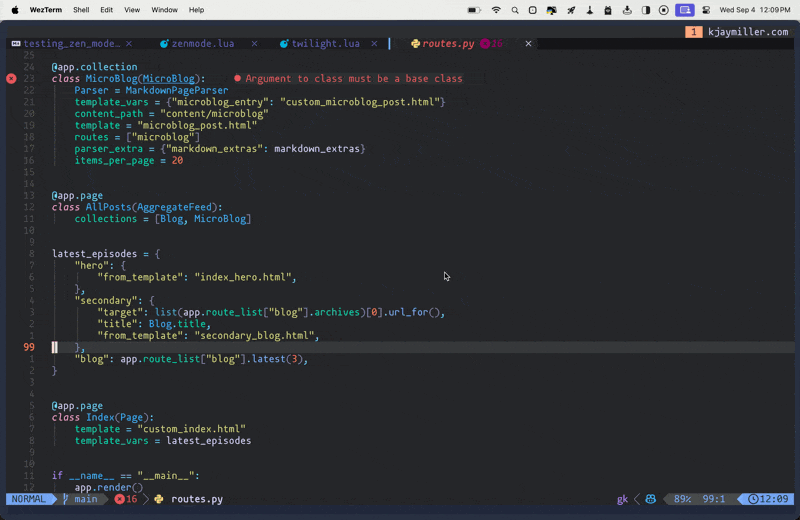Open the Wi-Fi menu bar icon

(x=496, y=10)
